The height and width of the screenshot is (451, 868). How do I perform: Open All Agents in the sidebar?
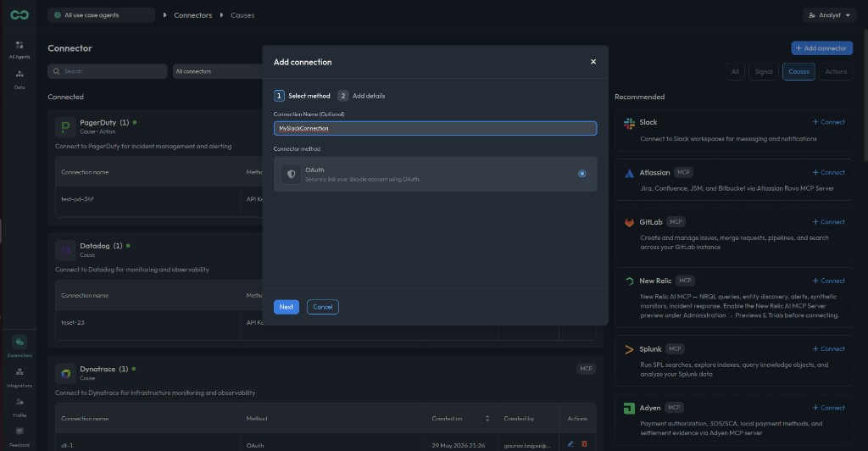tap(19, 49)
